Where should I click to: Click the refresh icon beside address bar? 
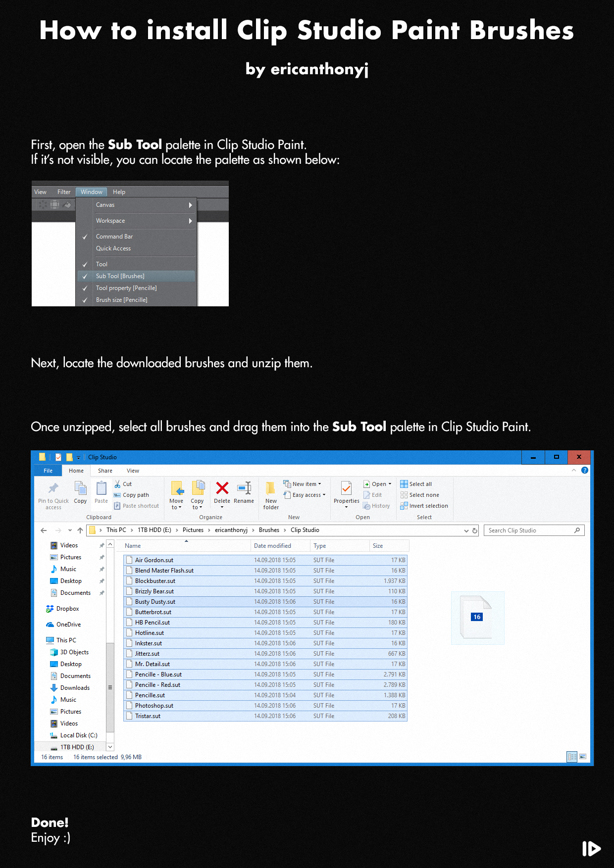(x=475, y=530)
